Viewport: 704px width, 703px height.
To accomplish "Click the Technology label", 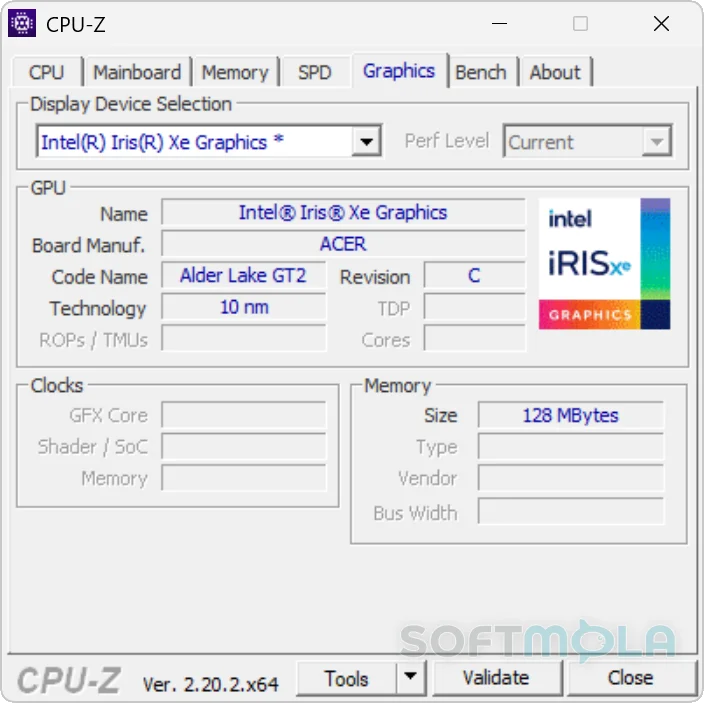I will (x=98, y=309).
